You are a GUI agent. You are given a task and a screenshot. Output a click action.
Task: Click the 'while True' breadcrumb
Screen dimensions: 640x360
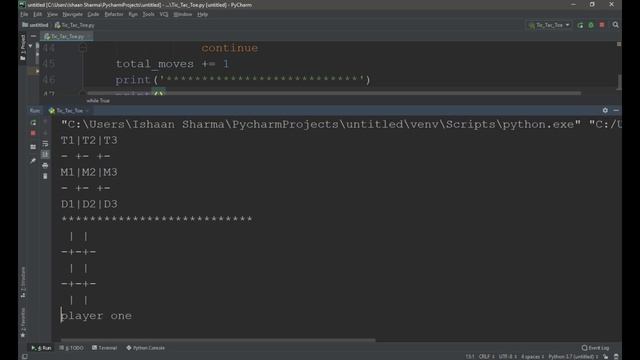point(98,100)
